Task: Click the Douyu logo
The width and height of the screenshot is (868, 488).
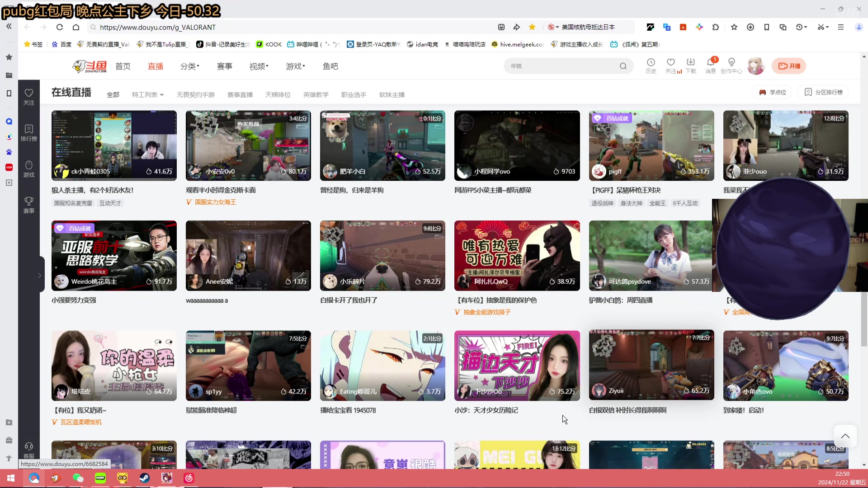Action: tap(90, 66)
